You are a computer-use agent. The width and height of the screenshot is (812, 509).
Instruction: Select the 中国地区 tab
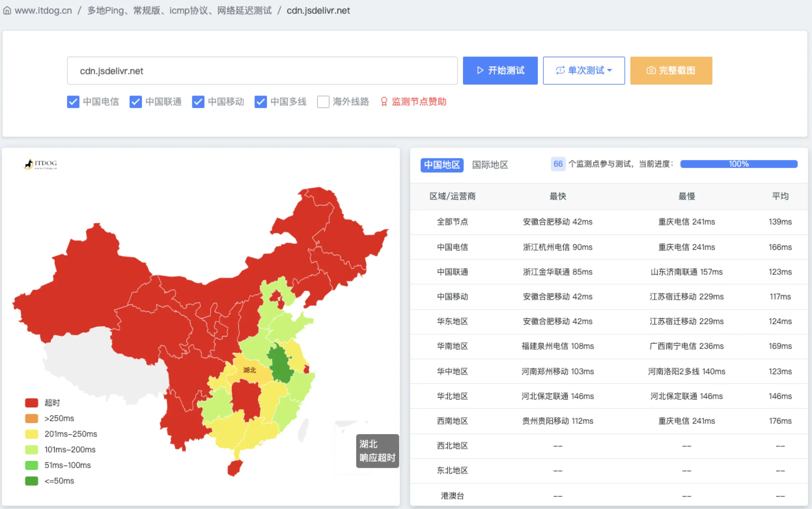click(x=441, y=165)
